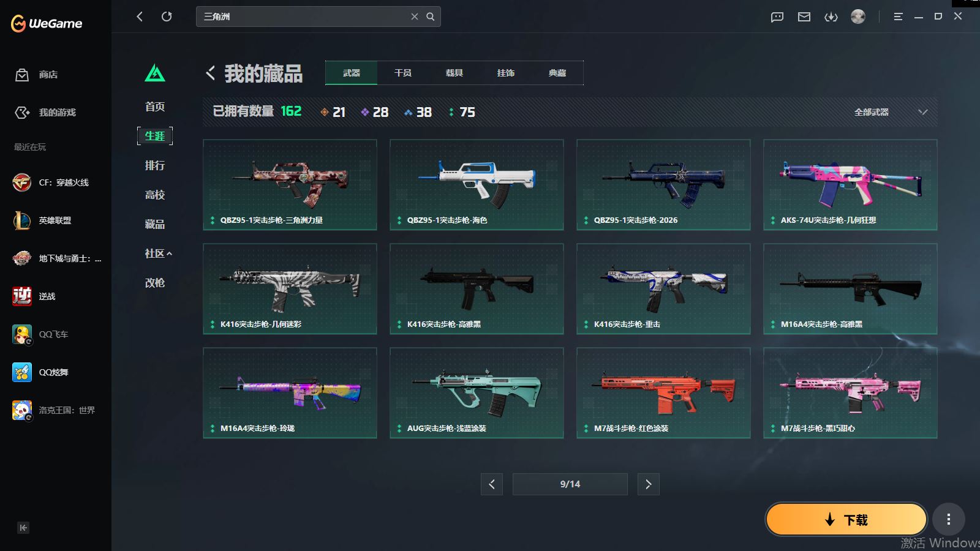The width and height of the screenshot is (980, 551).
Task: Open QQ飞车 game icon
Action: pyautogui.click(x=22, y=334)
